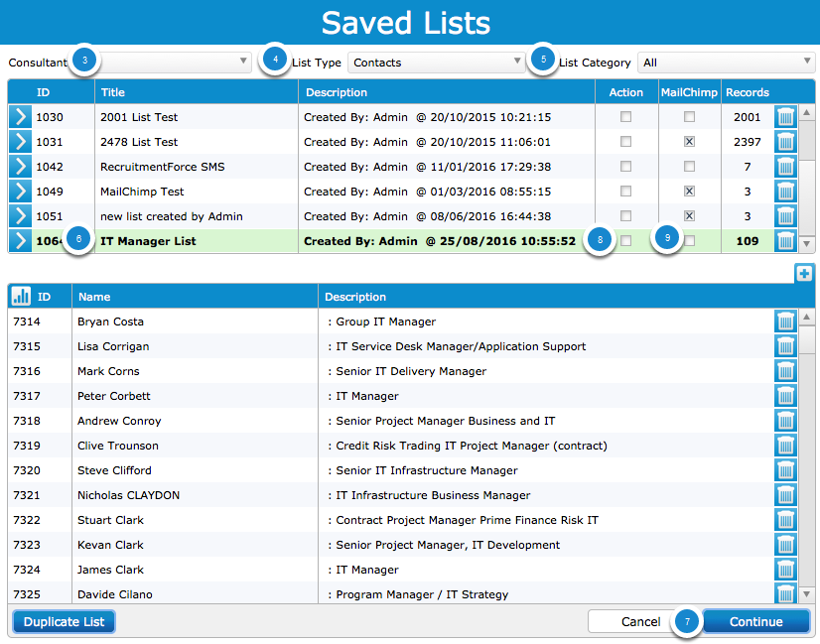
Task: Sort lists by Records column header
Action: click(748, 92)
